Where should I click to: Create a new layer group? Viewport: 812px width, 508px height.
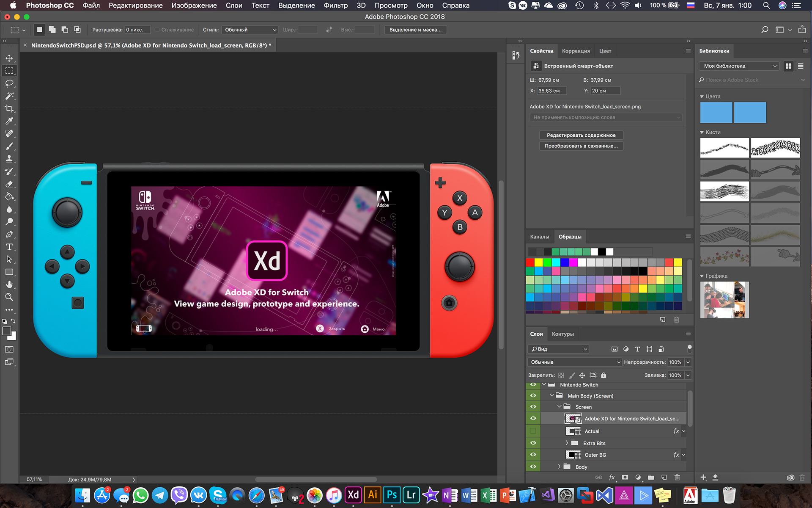[x=651, y=478]
